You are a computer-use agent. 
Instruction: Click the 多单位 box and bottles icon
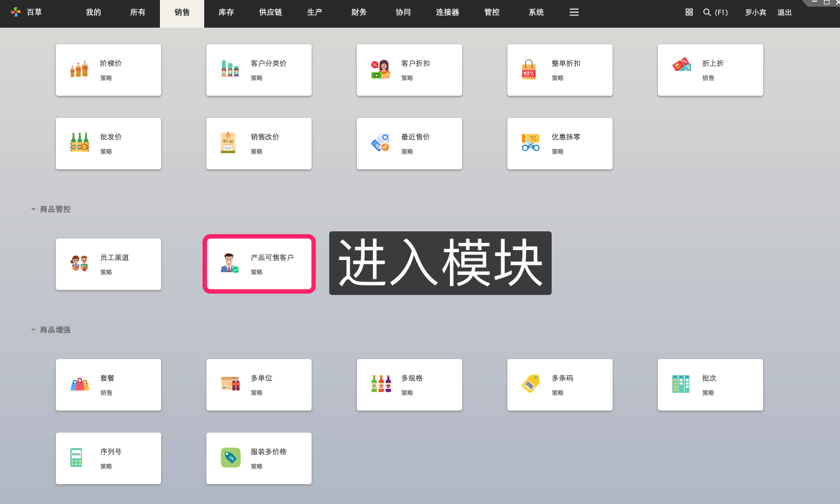click(x=230, y=383)
